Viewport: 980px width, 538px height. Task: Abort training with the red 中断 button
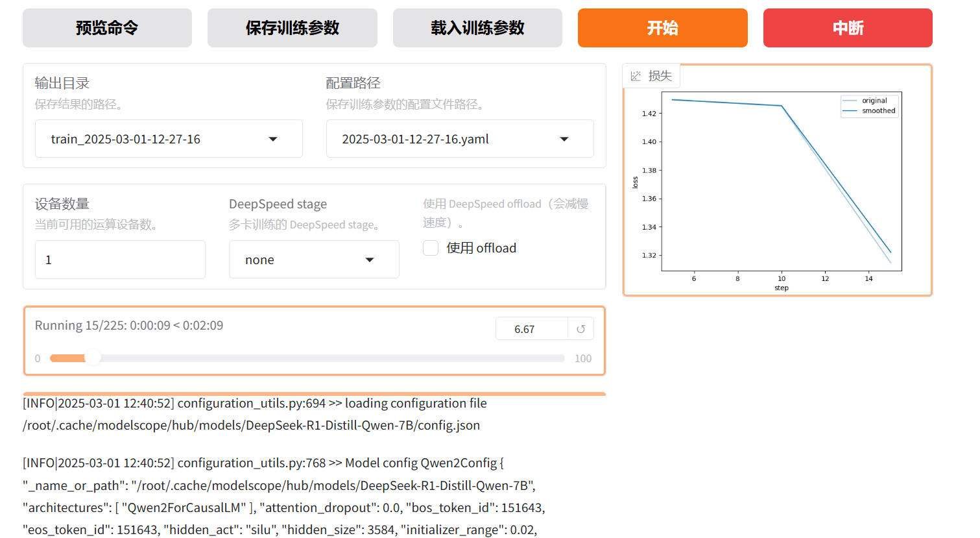tap(847, 28)
